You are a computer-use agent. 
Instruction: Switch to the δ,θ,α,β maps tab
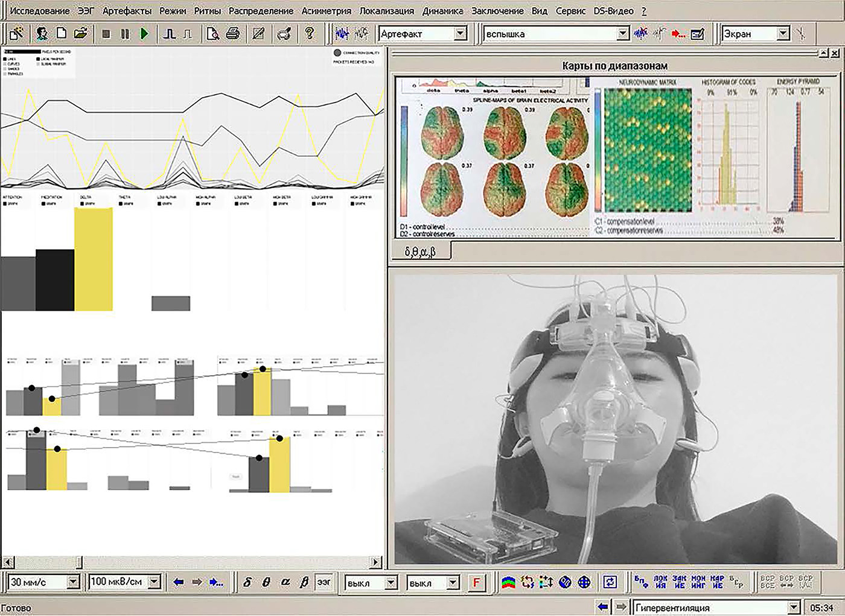tap(420, 252)
